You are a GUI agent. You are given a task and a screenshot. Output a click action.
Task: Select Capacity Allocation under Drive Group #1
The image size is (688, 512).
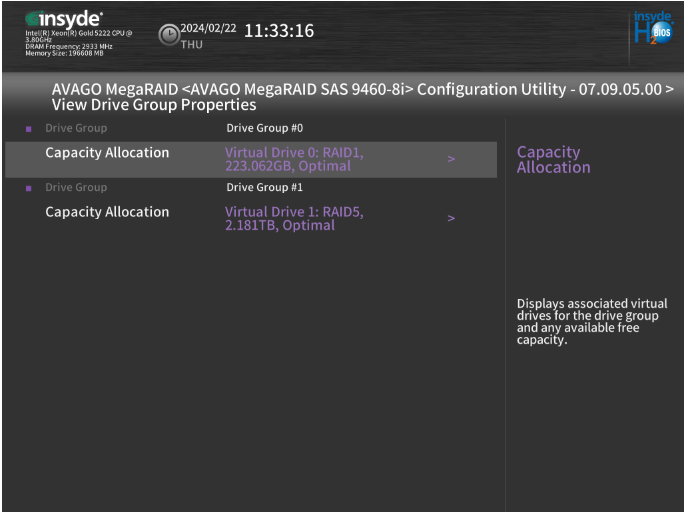point(107,212)
